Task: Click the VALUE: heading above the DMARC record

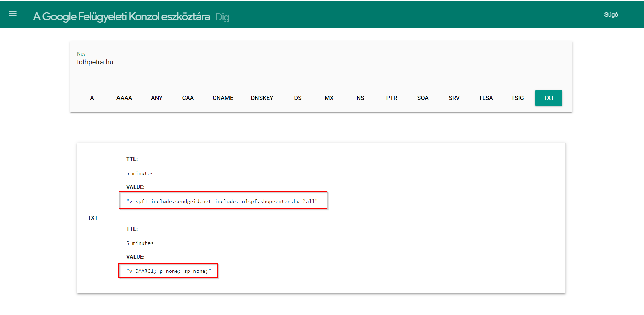Action: click(x=135, y=257)
